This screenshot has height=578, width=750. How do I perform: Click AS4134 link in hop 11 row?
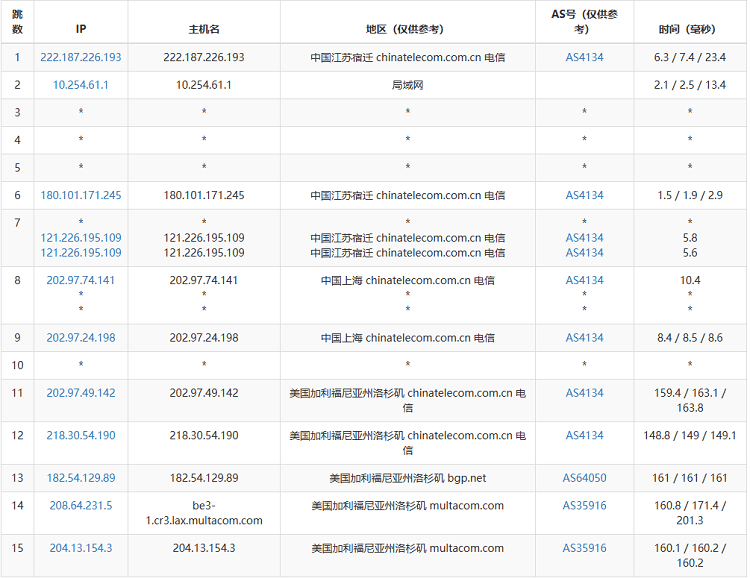pyautogui.click(x=585, y=393)
